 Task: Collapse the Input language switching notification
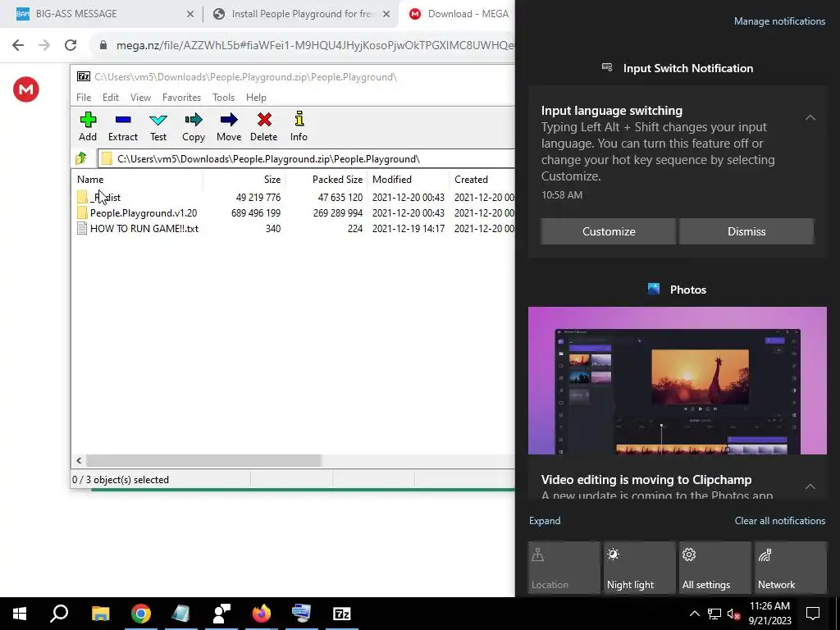point(810,118)
